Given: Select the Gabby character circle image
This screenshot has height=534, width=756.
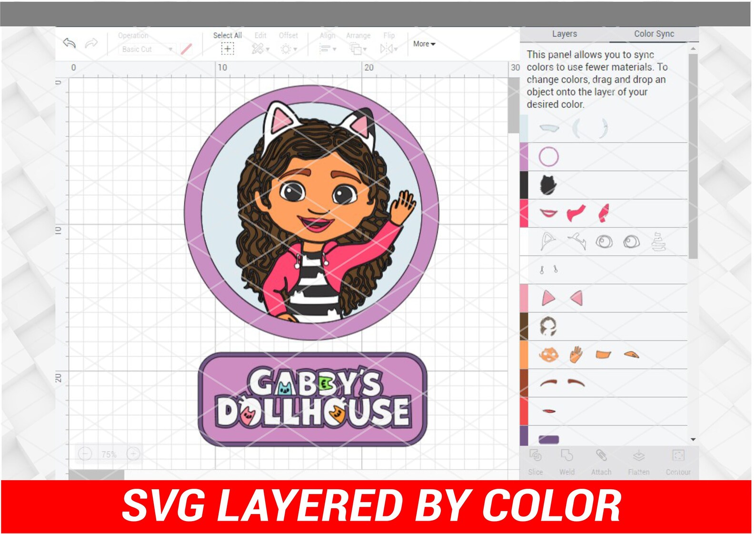Looking at the screenshot, I should [x=311, y=212].
